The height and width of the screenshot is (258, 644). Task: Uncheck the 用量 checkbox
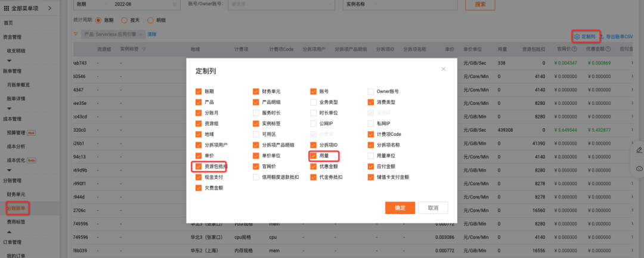[x=314, y=156]
